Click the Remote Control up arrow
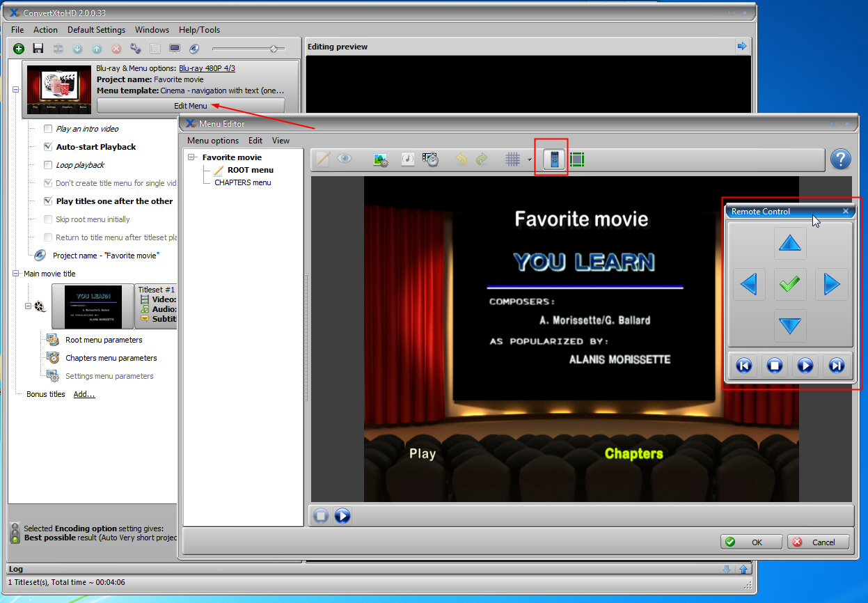The height and width of the screenshot is (603, 868). (x=790, y=244)
